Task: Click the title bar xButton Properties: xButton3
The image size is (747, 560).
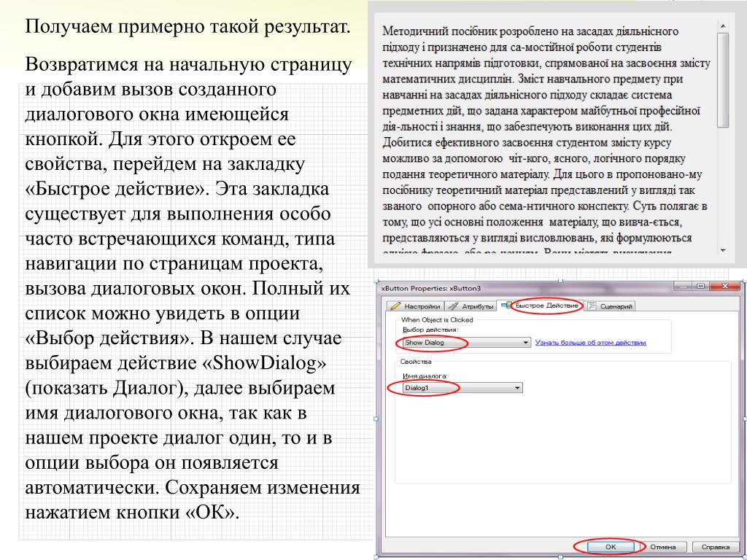Action: (x=430, y=288)
